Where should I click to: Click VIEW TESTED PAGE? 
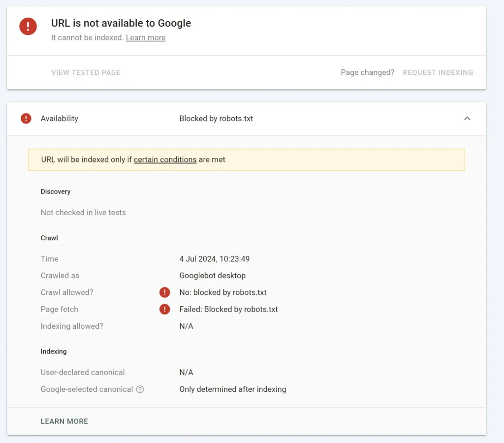point(86,72)
